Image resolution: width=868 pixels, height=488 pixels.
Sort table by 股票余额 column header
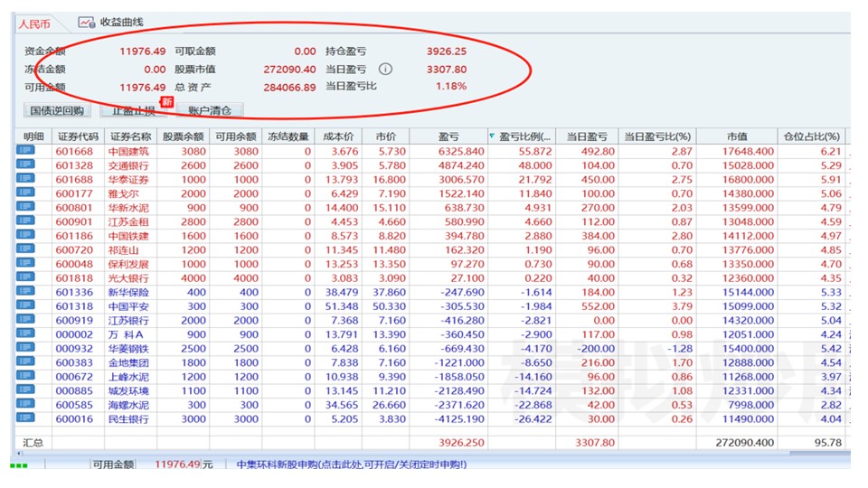tap(184, 136)
